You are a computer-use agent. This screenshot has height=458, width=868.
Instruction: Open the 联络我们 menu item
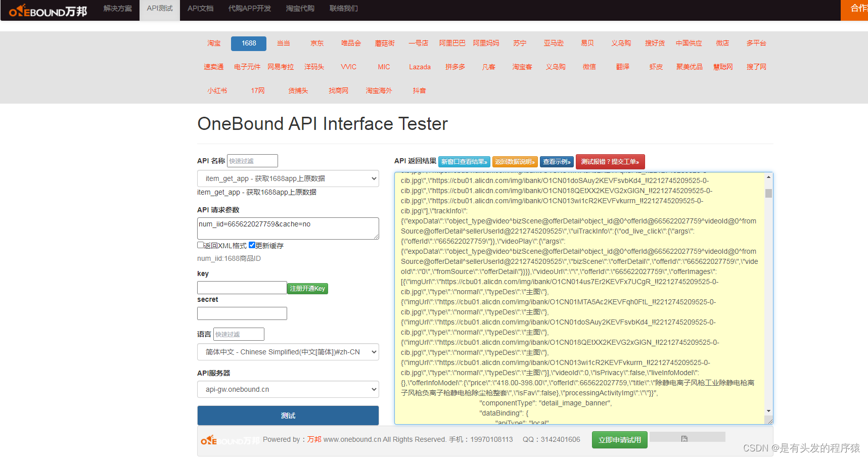click(x=344, y=9)
